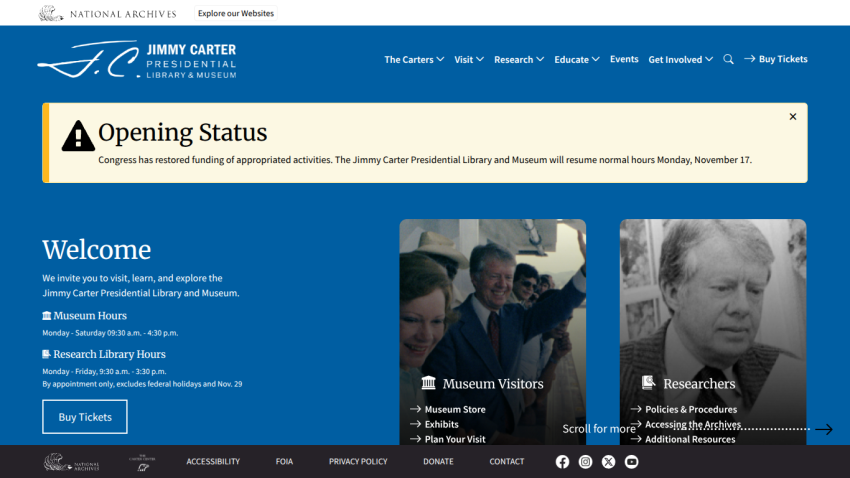The image size is (850, 478).
Task: Click the Jimmy Carter Library & Museum logo
Action: click(137, 60)
